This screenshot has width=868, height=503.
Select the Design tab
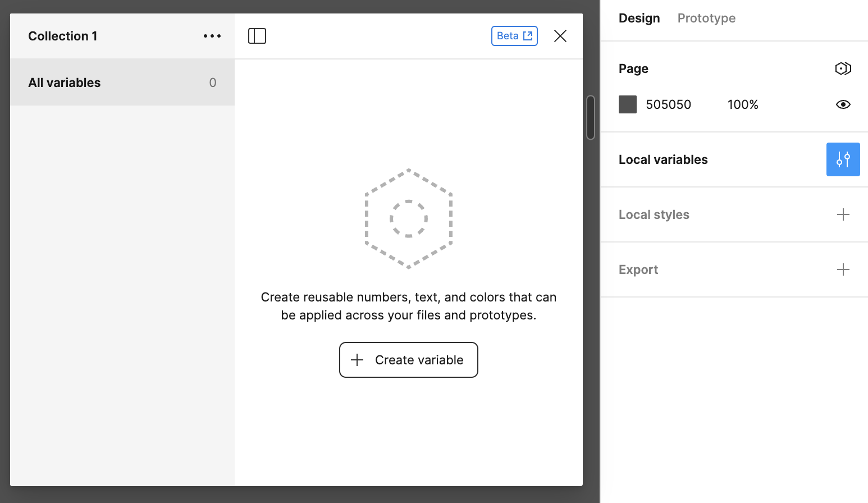click(639, 18)
